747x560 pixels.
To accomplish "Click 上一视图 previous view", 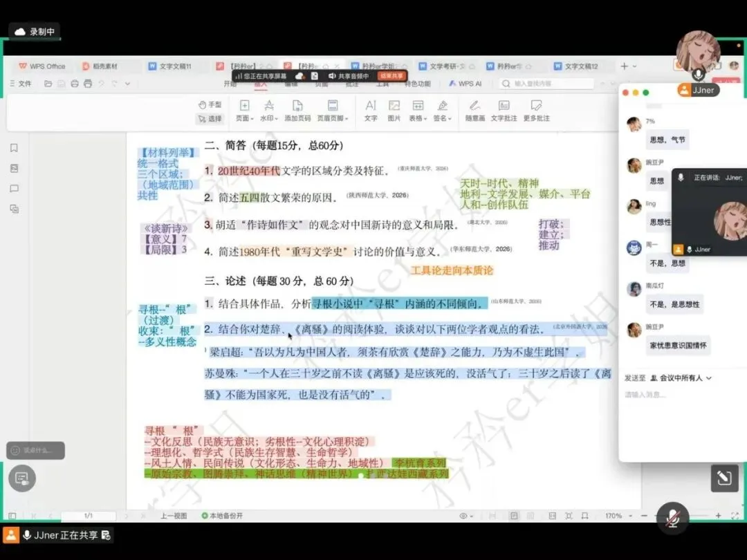I will 174,516.
